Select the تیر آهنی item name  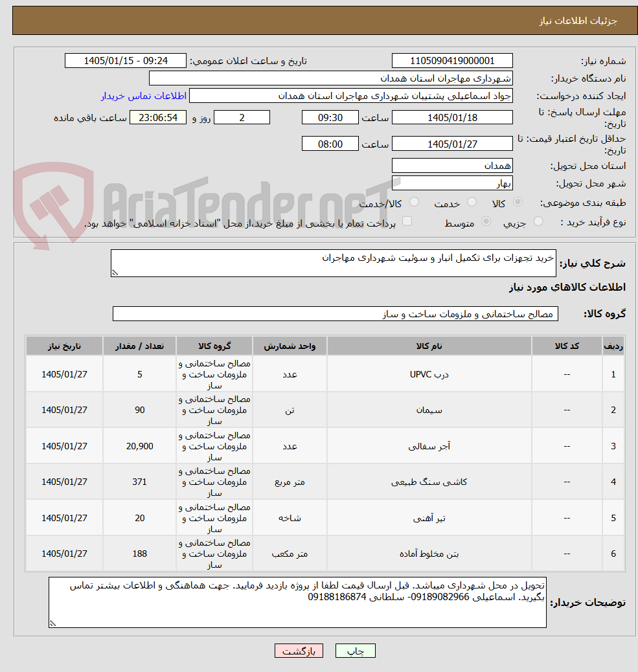[x=429, y=518]
